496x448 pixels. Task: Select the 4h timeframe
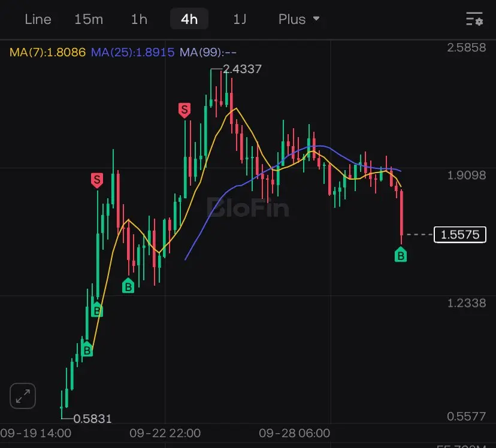[x=189, y=19]
